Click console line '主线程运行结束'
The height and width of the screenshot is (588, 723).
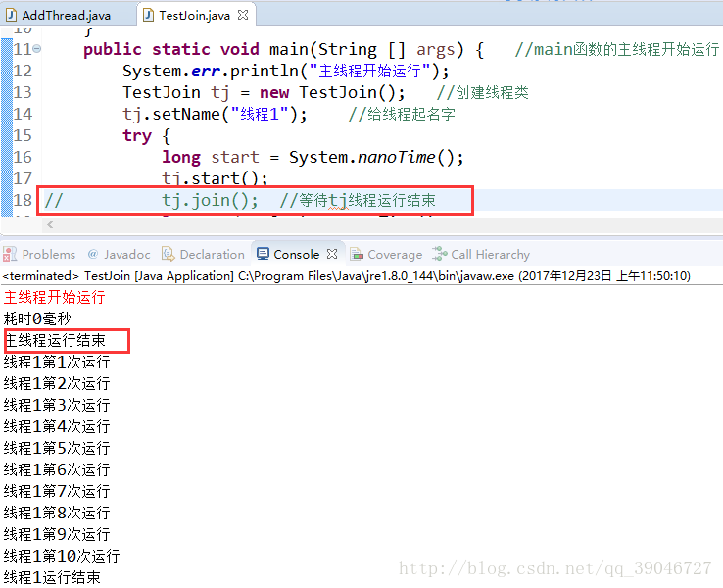click(55, 340)
